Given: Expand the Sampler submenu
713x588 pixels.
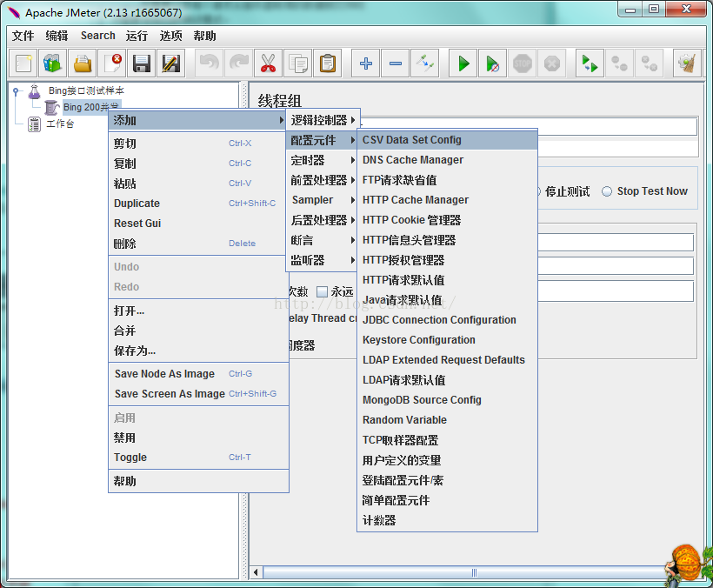Looking at the screenshot, I should coord(322,200).
